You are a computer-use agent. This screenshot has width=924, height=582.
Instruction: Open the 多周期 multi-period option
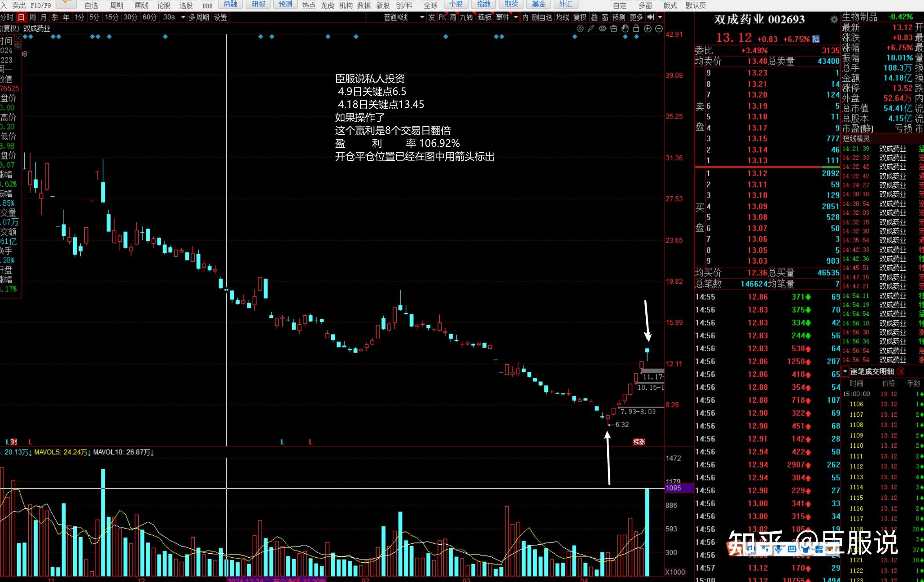[199, 17]
